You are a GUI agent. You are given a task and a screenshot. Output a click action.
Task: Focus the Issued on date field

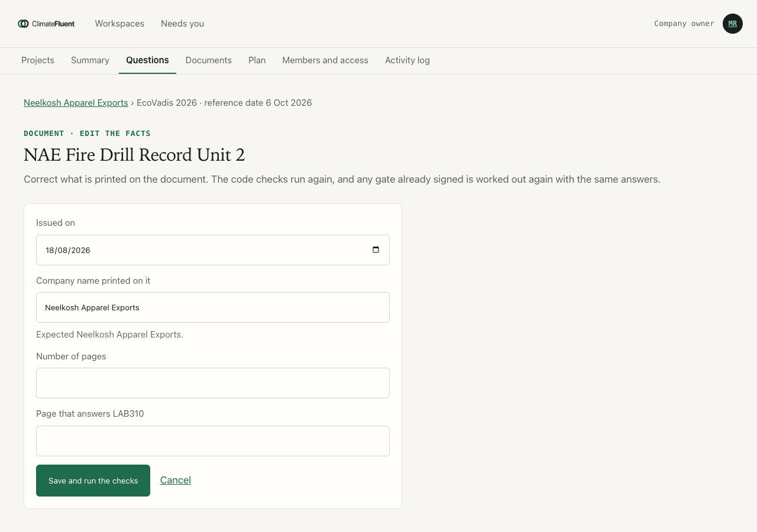(213, 250)
